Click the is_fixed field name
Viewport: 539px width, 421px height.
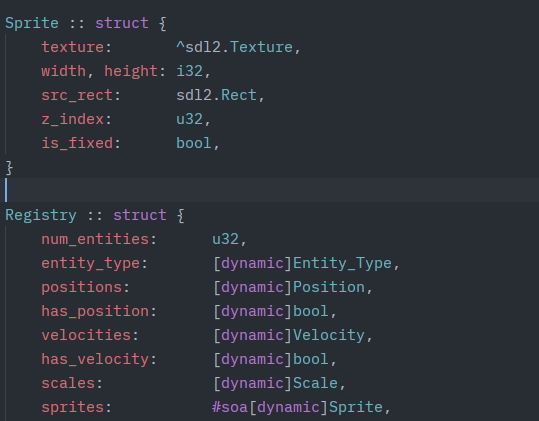coord(77,143)
